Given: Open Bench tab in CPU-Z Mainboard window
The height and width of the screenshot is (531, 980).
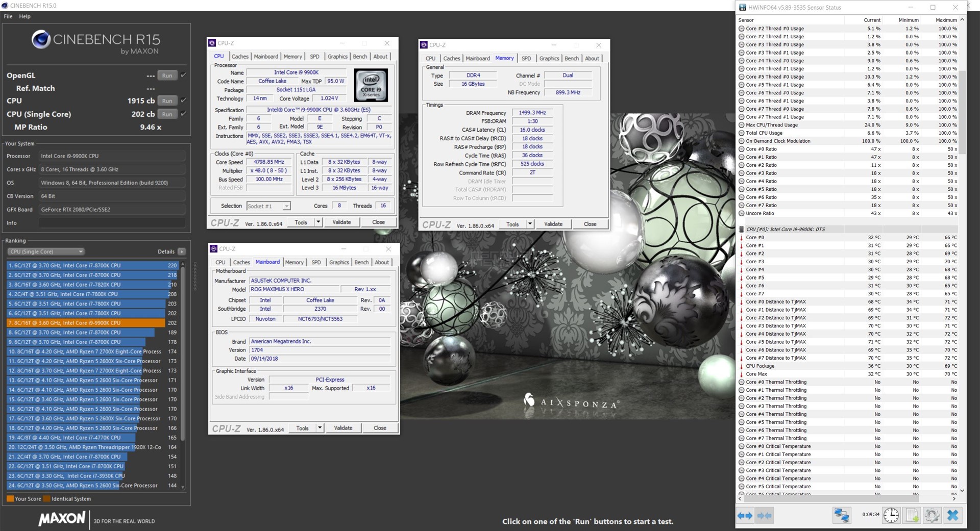Looking at the screenshot, I should coord(361,262).
